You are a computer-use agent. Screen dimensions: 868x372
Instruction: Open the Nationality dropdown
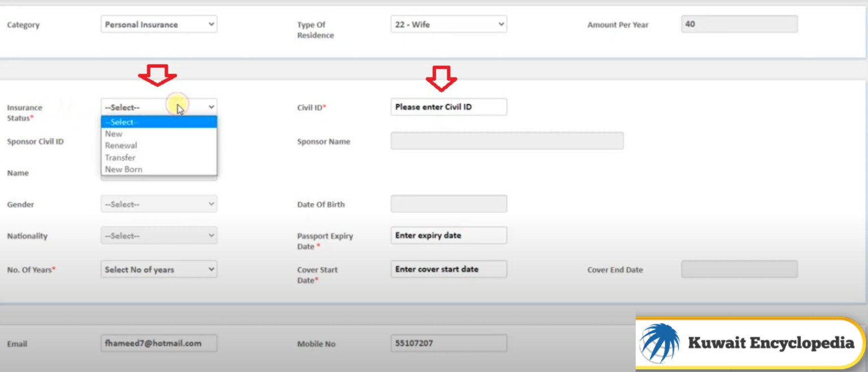pyautogui.click(x=159, y=235)
